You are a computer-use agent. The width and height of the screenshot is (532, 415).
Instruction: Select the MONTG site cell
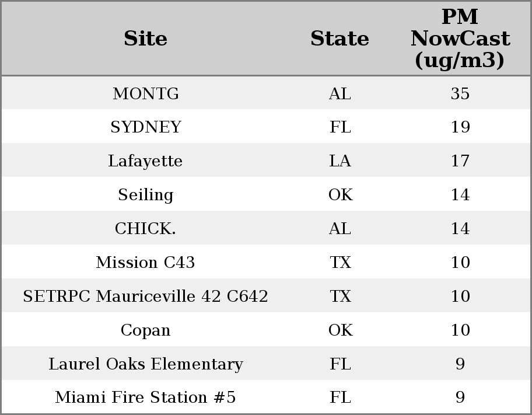click(145, 93)
